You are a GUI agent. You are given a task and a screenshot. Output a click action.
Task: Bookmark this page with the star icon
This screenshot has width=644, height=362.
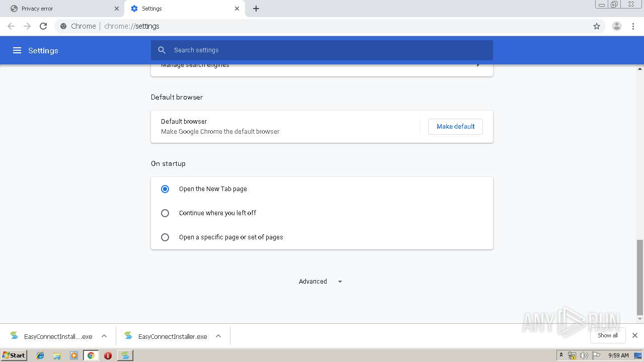point(597,26)
